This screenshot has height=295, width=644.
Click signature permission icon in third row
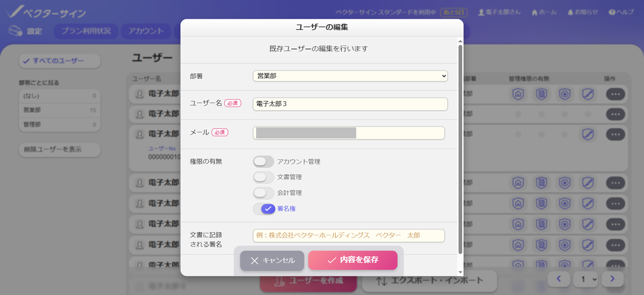click(x=587, y=134)
